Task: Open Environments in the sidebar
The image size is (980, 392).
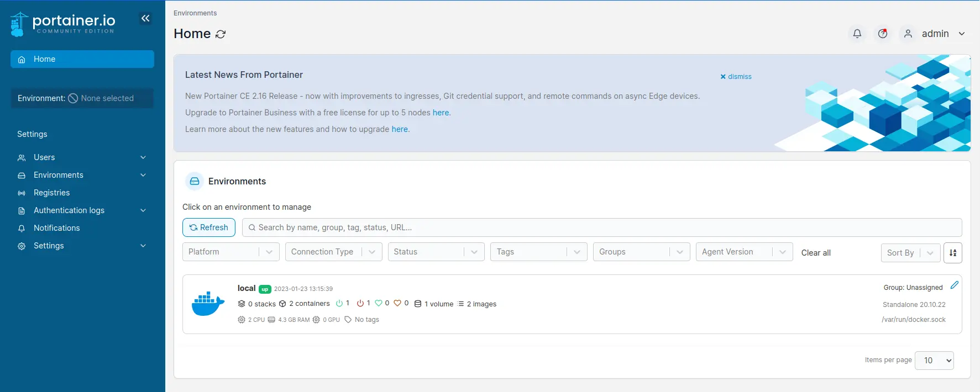Action: click(x=82, y=175)
